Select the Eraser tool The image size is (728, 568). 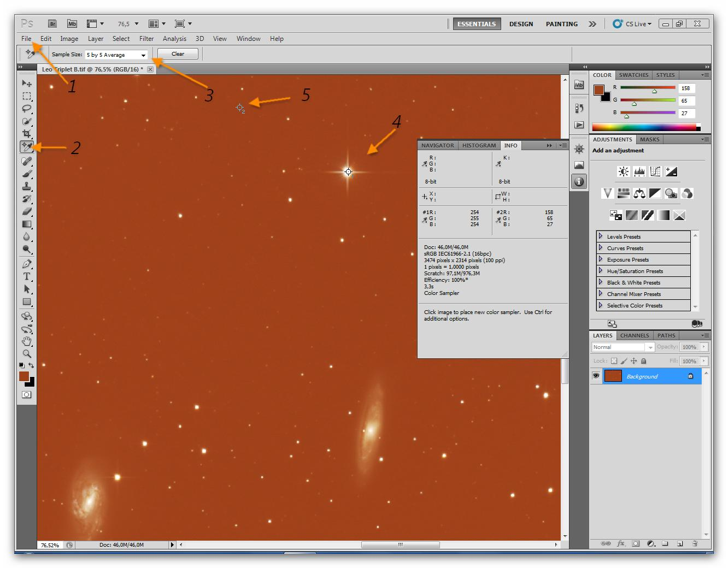pyautogui.click(x=26, y=211)
